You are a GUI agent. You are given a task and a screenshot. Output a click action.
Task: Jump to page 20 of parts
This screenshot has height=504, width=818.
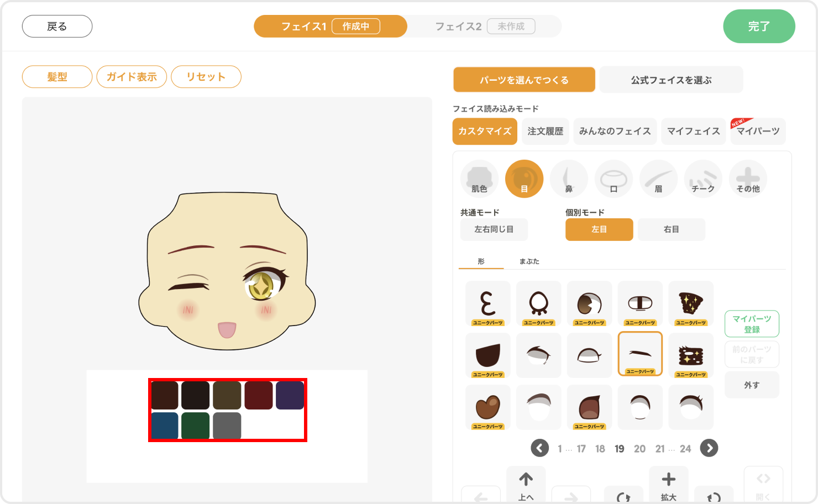click(639, 449)
